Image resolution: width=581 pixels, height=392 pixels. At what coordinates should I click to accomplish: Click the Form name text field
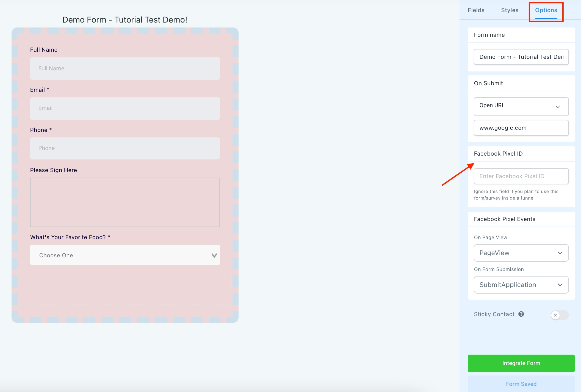click(x=521, y=57)
